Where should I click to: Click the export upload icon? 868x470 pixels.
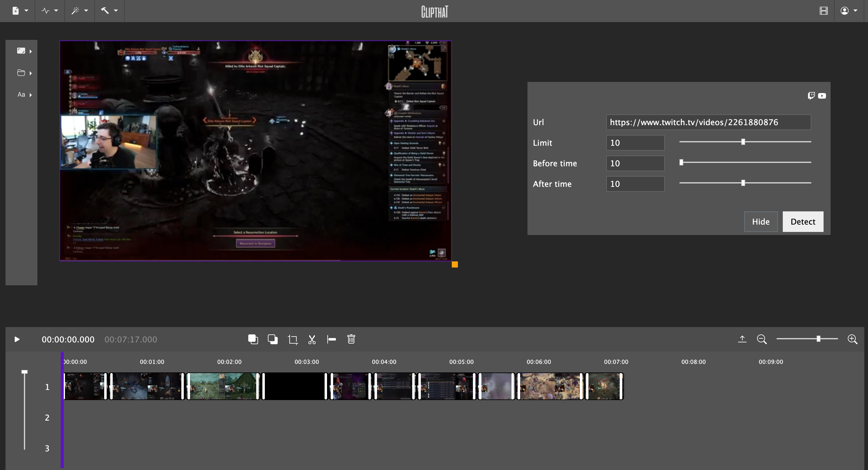(742, 339)
